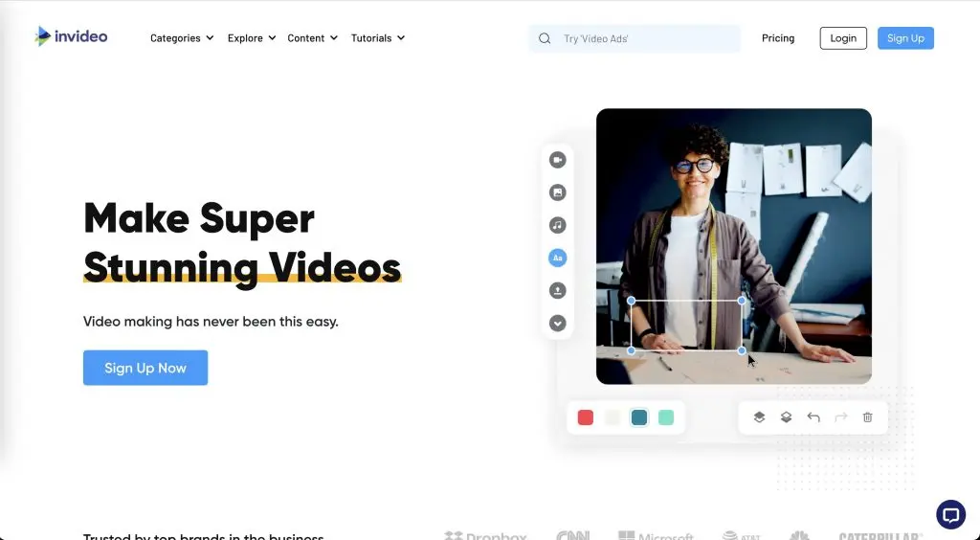The image size is (980, 540).
Task: Go to the Pricing page
Action: 778,38
